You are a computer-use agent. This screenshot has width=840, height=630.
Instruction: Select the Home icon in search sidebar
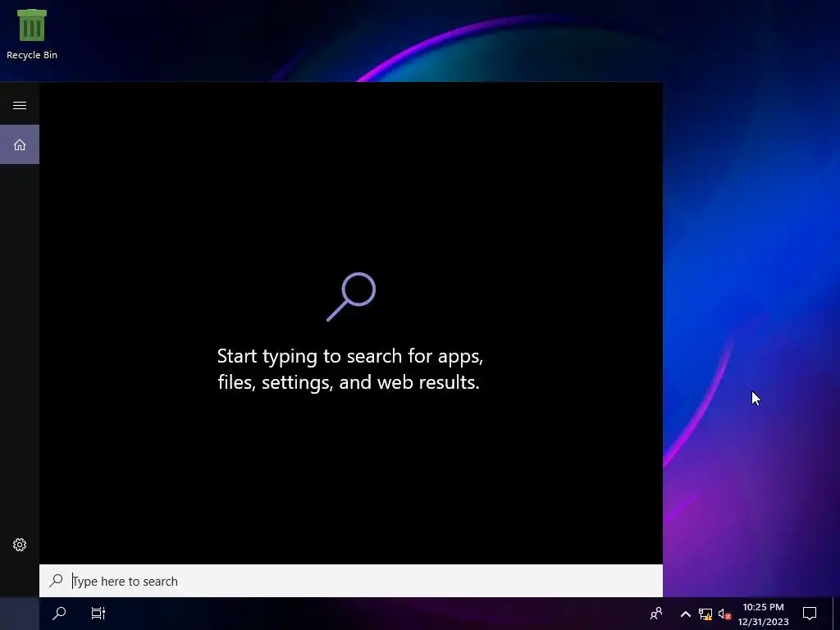click(20, 144)
